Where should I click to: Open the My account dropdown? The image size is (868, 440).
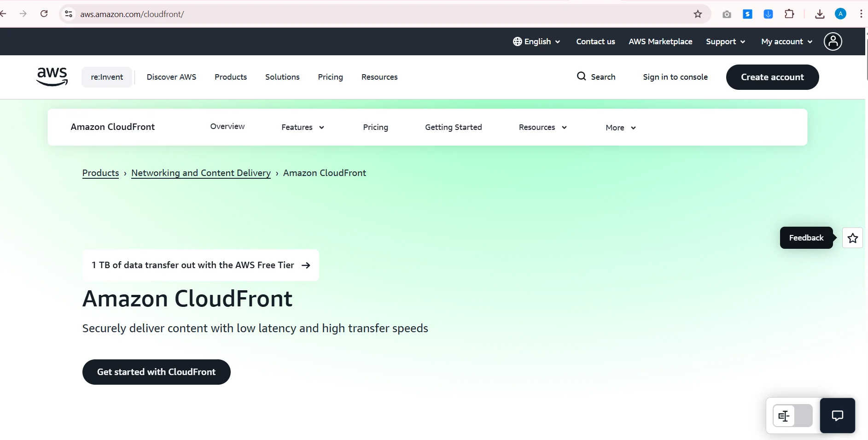click(x=785, y=41)
